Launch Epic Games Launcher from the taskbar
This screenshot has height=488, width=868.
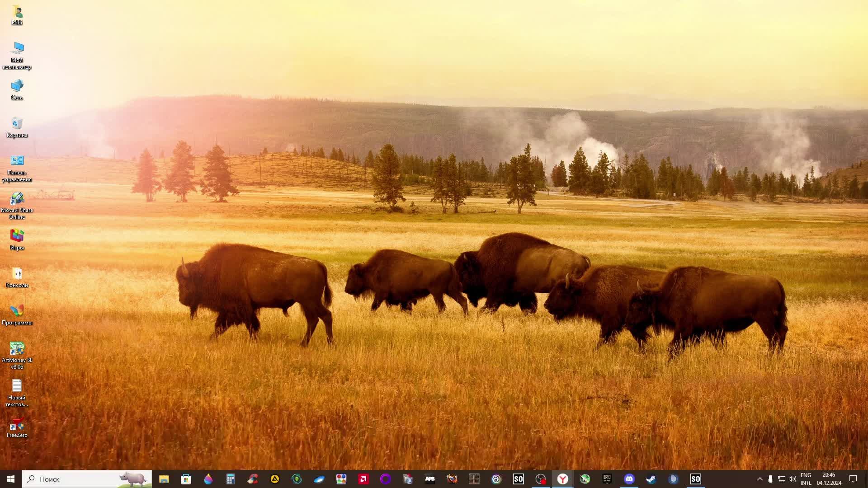tap(607, 479)
